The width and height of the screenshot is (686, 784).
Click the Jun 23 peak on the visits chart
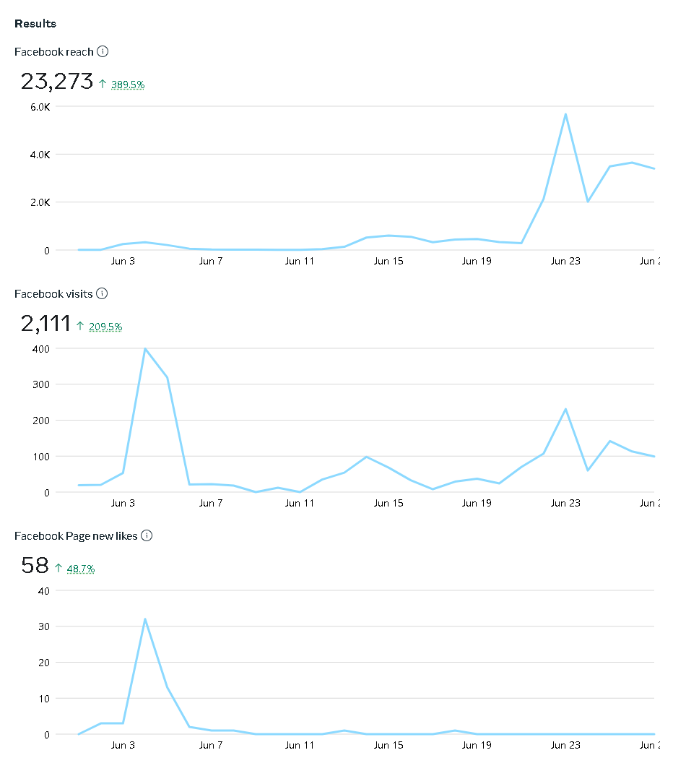[565, 409]
